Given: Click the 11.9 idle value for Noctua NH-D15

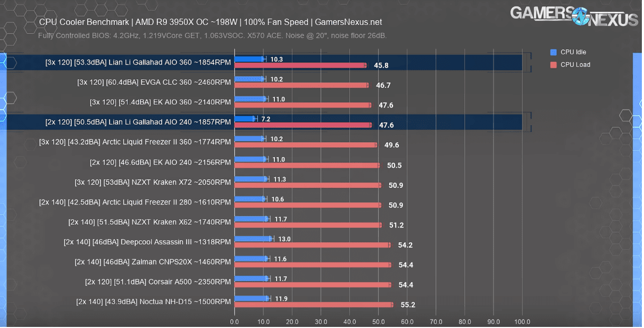Looking at the screenshot, I should 281,299.
